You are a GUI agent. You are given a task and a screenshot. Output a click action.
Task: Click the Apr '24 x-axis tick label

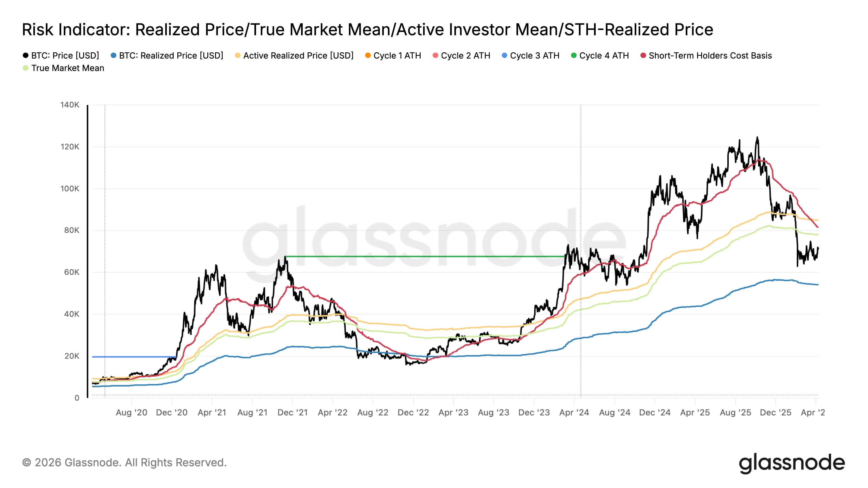pos(574,413)
